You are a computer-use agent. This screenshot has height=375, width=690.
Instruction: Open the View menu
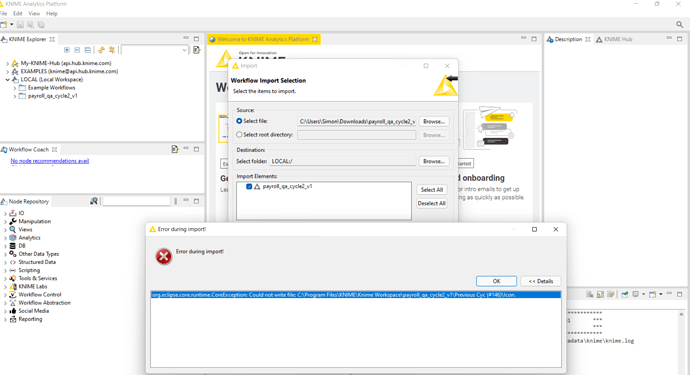[x=34, y=14]
